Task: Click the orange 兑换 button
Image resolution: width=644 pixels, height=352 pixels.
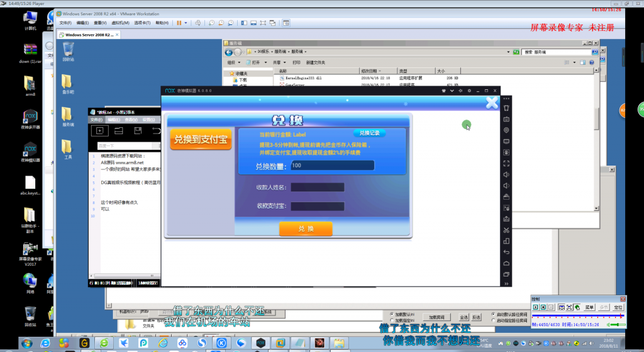Action: pos(306,229)
